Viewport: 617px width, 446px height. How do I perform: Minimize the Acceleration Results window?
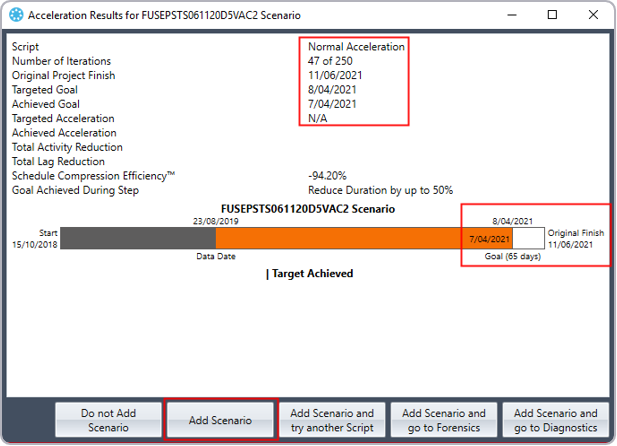point(512,15)
